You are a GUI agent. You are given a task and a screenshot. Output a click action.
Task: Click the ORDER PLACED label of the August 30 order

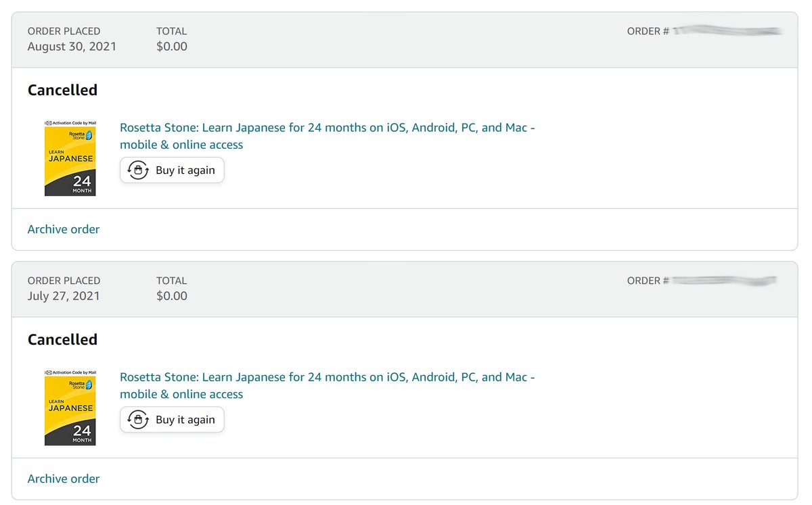coord(64,31)
